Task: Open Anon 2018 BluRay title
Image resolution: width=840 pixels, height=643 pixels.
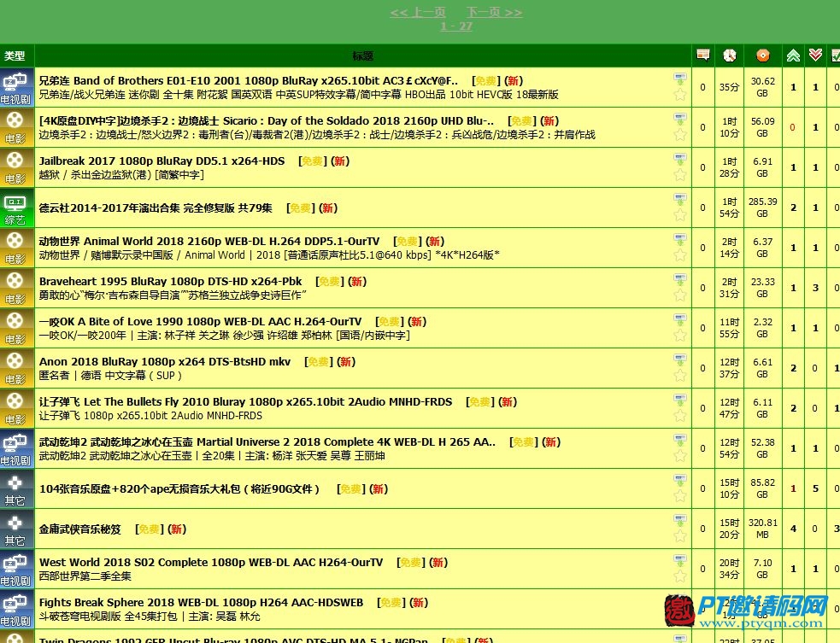Action: point(165,362)
